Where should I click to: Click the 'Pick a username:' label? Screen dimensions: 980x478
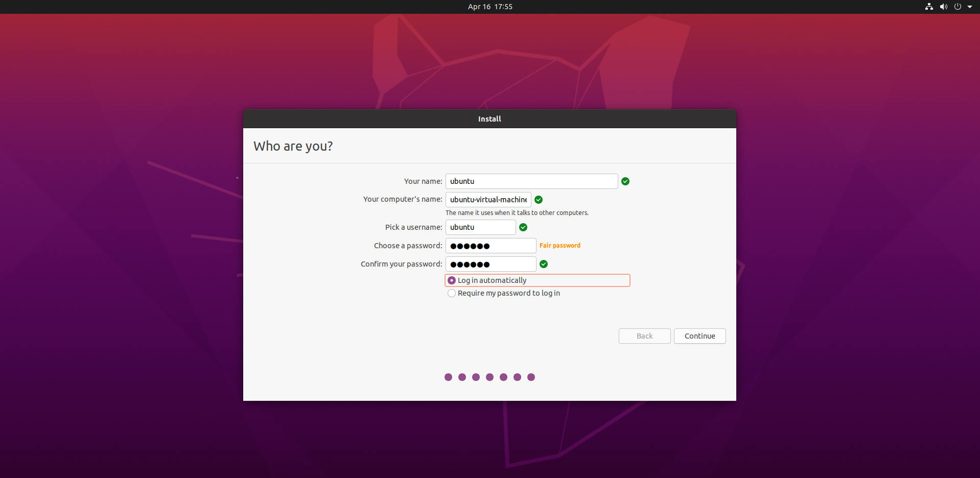pos(414,227)
